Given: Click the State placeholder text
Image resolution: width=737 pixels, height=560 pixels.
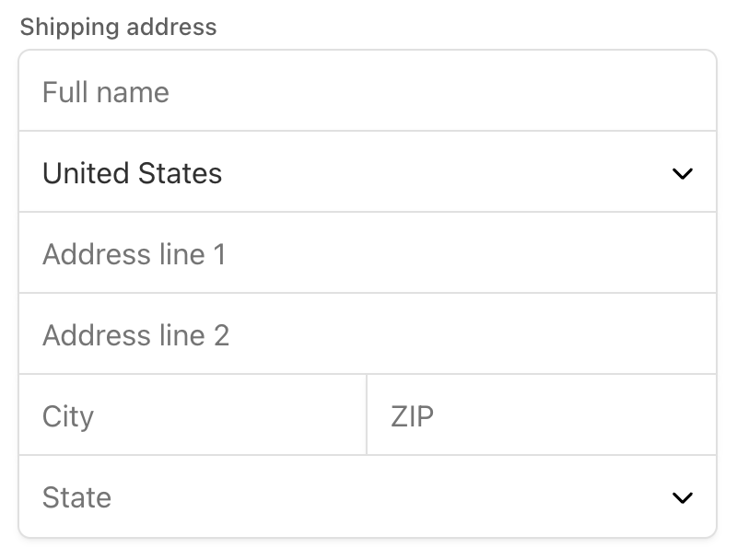Looking at the screenshot, I should coord(76,497).
